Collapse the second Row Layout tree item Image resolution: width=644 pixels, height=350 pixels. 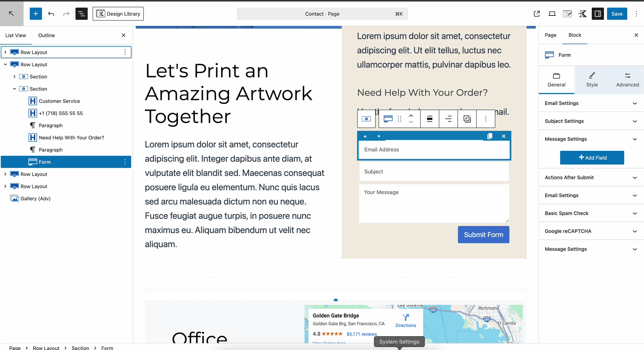click(x=5, y=64)
